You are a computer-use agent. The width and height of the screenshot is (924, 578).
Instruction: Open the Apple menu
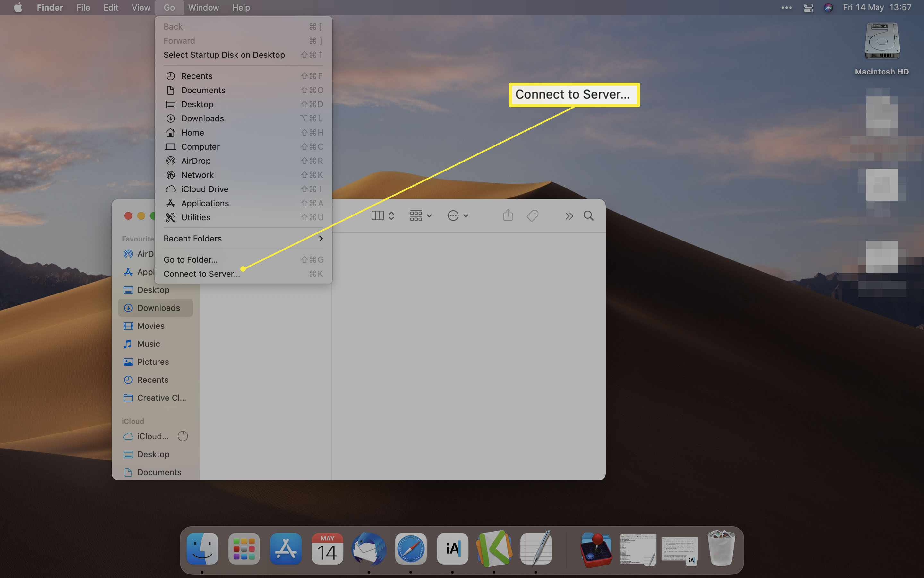coord(18,8)
